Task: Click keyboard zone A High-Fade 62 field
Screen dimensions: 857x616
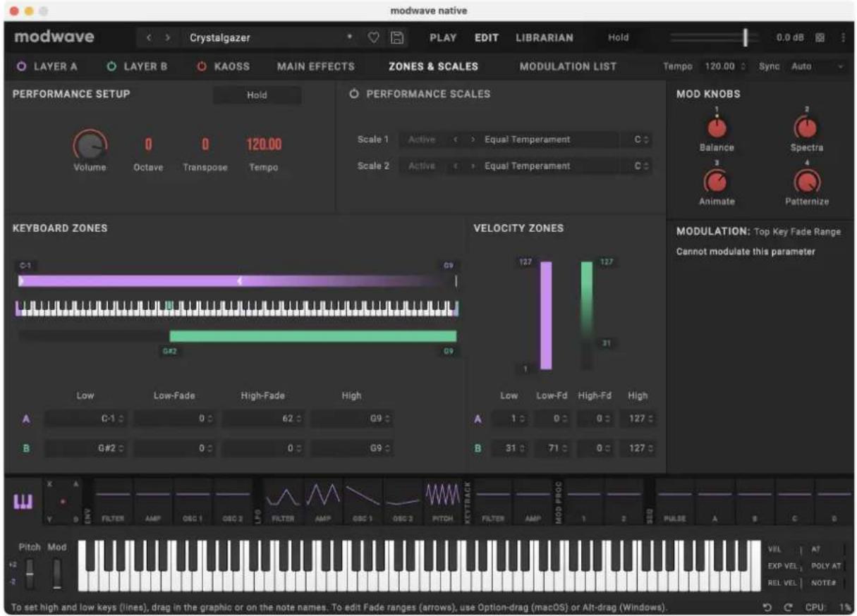Action: coord(264,419)
